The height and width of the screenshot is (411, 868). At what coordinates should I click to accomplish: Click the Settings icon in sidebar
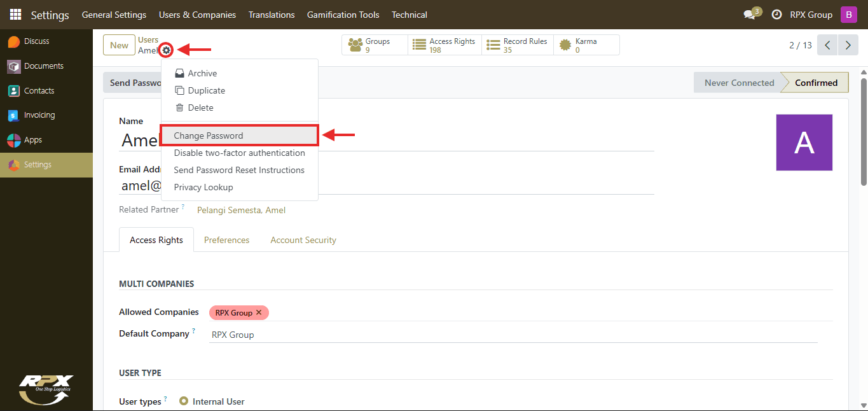(x=14, y=165)
